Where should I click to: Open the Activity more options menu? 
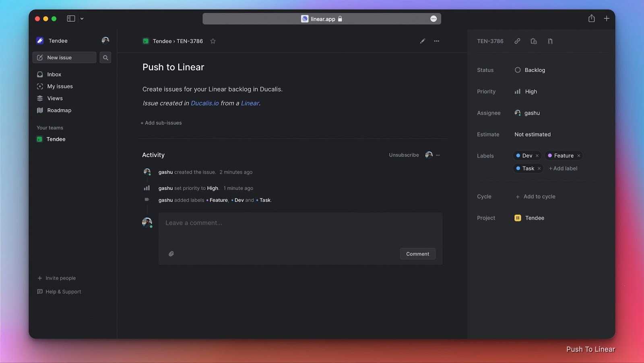click(x=438, y=155)
